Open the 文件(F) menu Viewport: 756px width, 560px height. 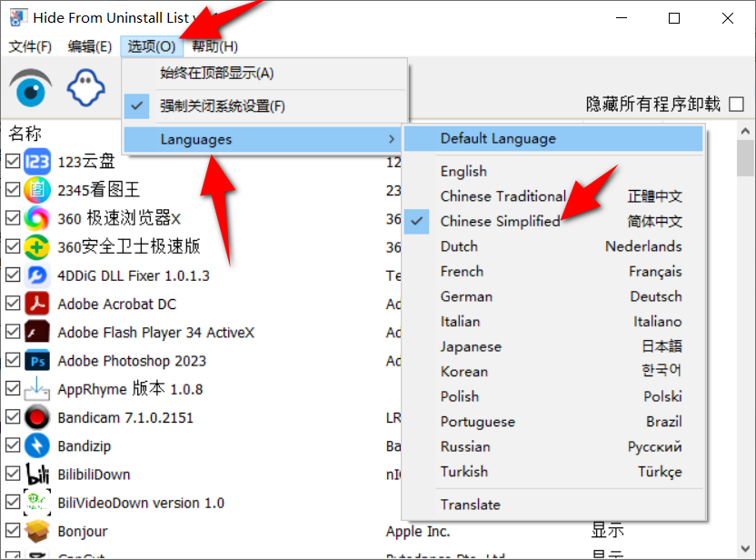click(30, 46)
